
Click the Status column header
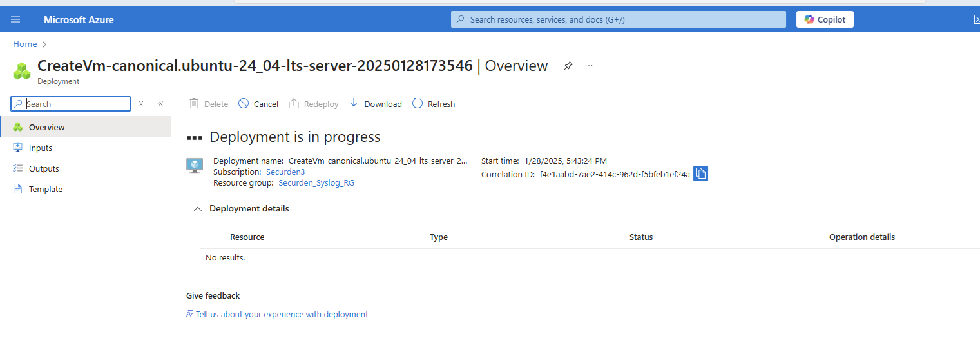point(641,237)
